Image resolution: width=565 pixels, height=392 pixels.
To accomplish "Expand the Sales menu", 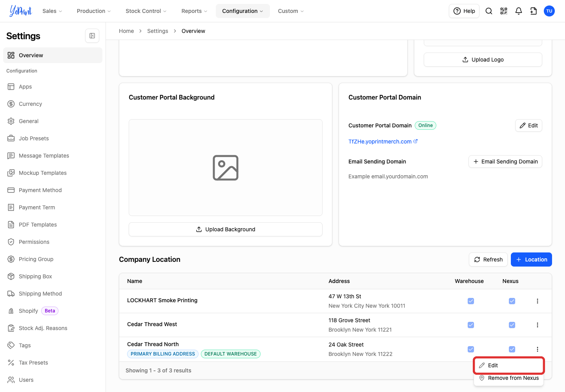I will (52, 11).
